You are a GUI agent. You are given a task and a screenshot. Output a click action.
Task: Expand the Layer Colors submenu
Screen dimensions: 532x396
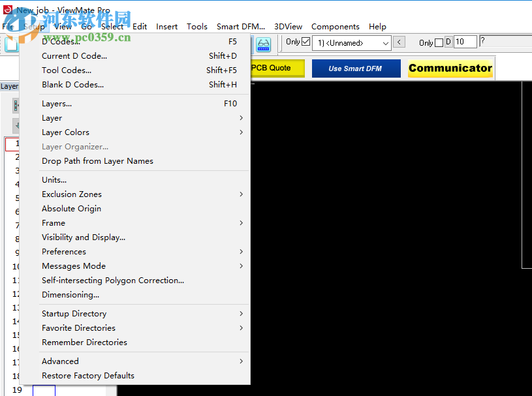65,132
